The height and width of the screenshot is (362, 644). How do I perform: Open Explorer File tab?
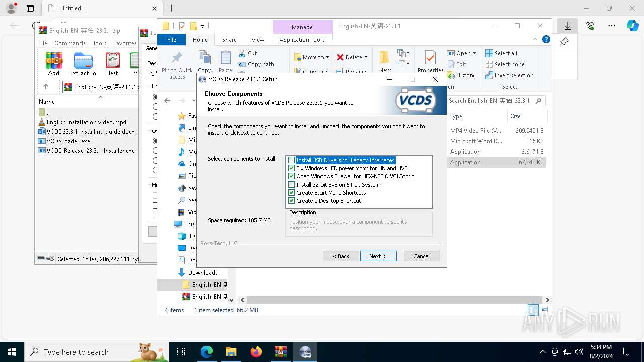[x=172, y=40]
